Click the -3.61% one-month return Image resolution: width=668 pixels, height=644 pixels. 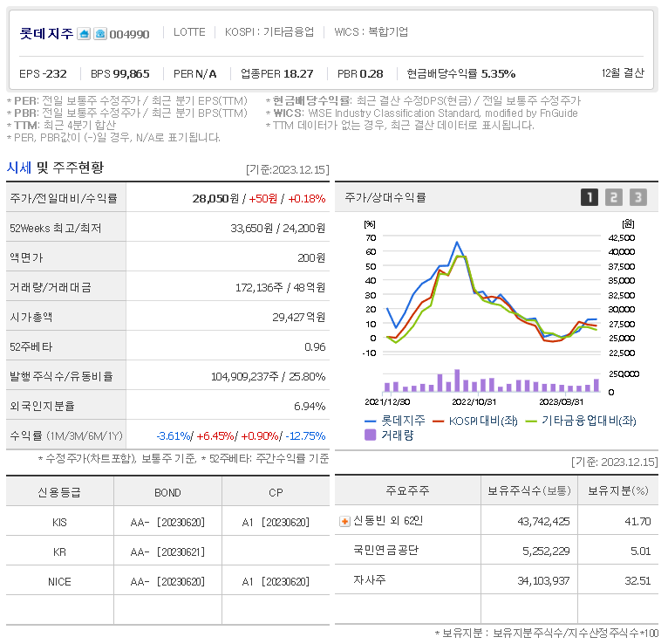pos(174,436)
